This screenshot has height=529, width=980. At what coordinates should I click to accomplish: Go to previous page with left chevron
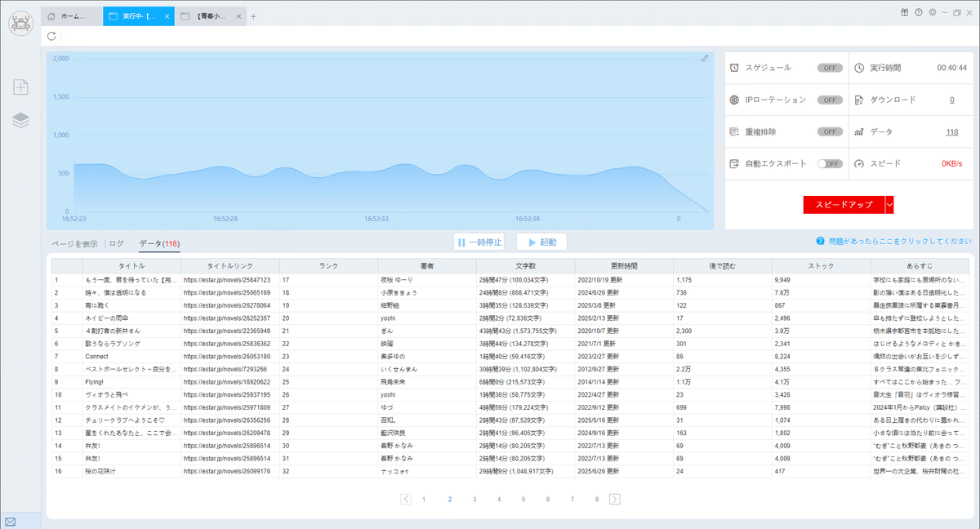(x=406, y=499)
